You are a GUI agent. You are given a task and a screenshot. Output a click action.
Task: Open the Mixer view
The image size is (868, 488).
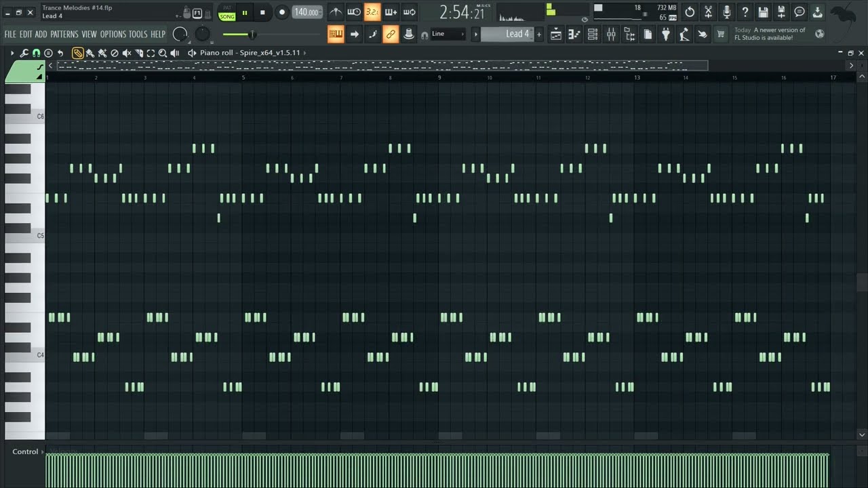(x=611, y=35)
